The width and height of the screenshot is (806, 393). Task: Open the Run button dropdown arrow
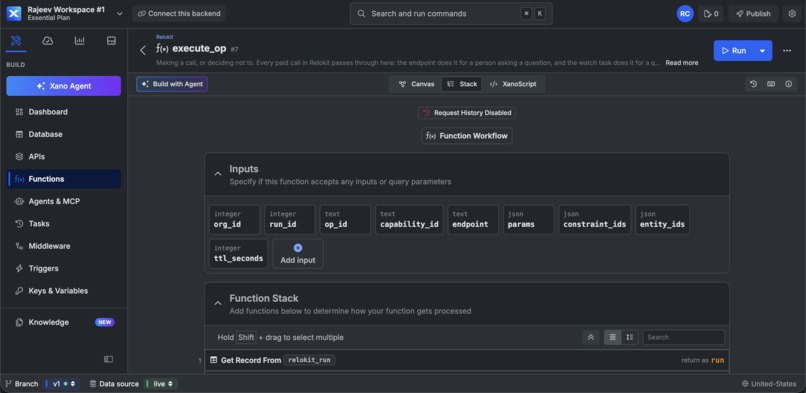762,50
